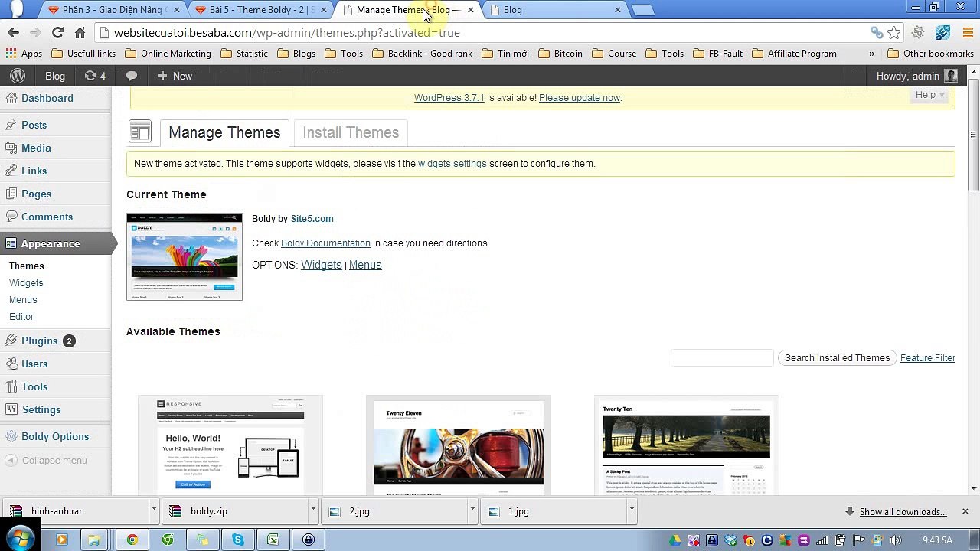980x551 pixels.
Task: Click Show all downloads link
Action: [903, 512]
